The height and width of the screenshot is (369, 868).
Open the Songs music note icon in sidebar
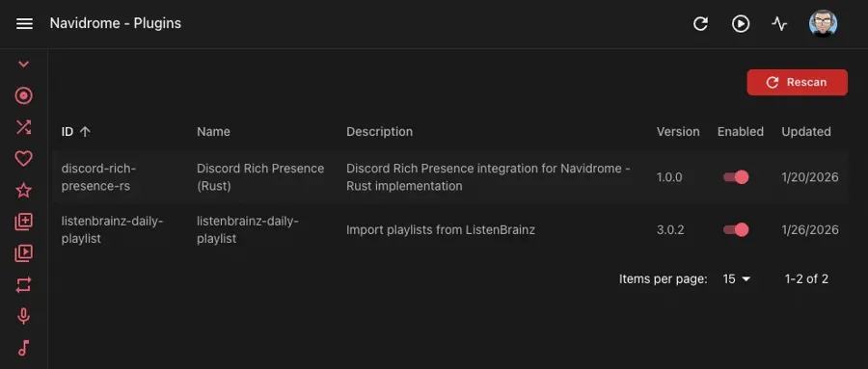click(x=23, y=348)
